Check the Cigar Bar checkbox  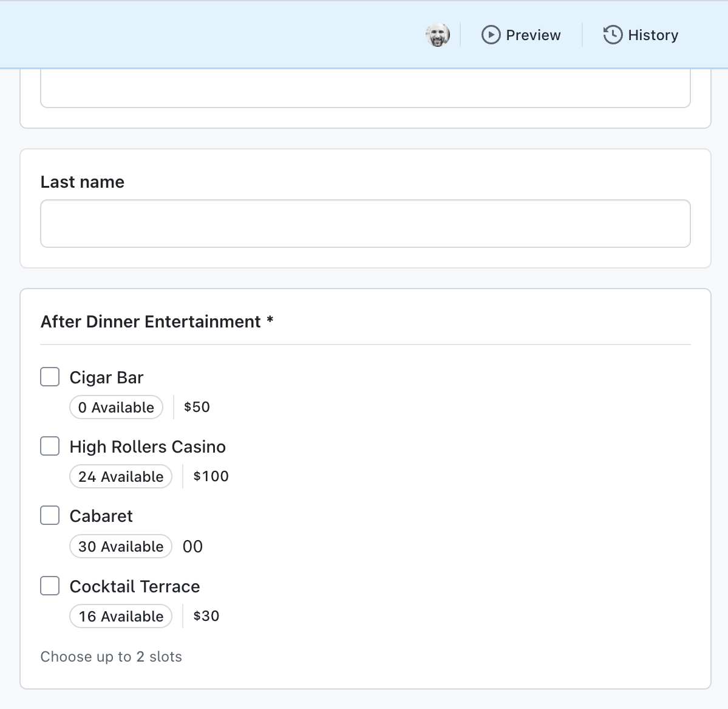click(50, 377)
